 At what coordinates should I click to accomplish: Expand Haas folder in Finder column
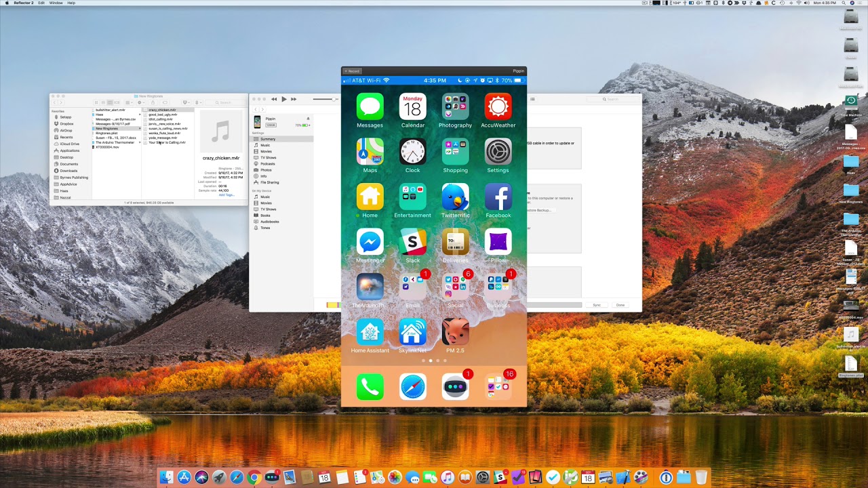(x=140, y=115)
